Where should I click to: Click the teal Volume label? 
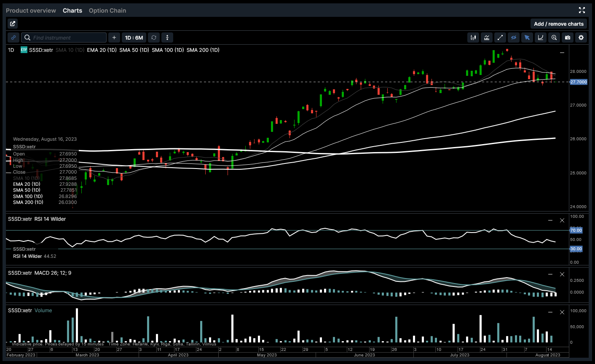(x=43, y=310)
